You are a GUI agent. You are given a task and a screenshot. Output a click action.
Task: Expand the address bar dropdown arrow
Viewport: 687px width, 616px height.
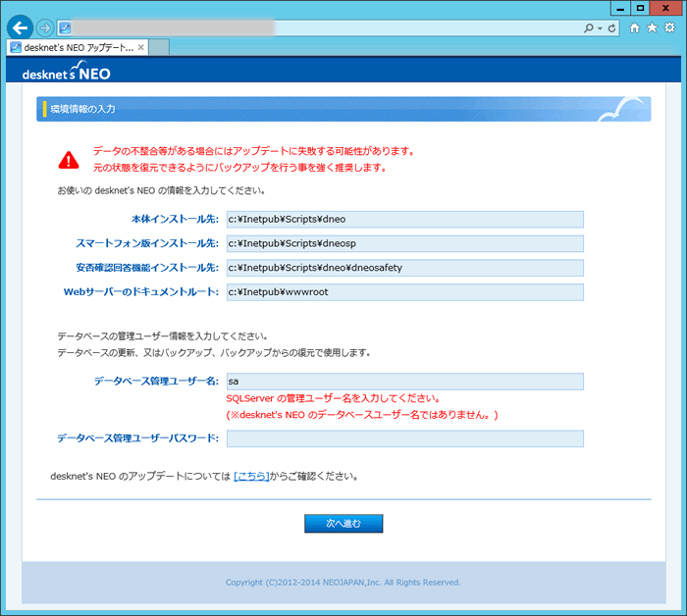tap(600, 28)
